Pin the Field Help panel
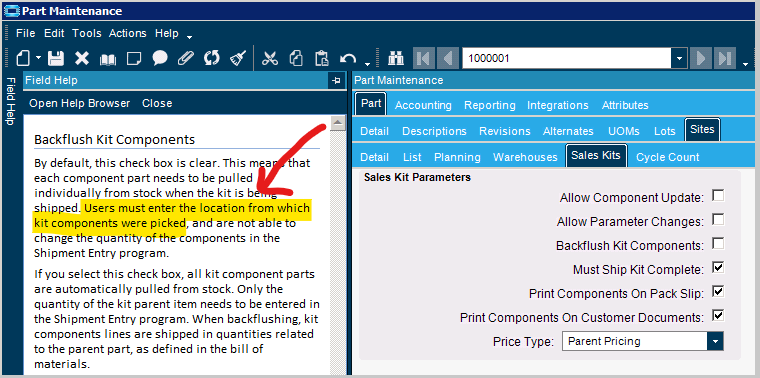This screenshot has height=378, width=760. 336,80
